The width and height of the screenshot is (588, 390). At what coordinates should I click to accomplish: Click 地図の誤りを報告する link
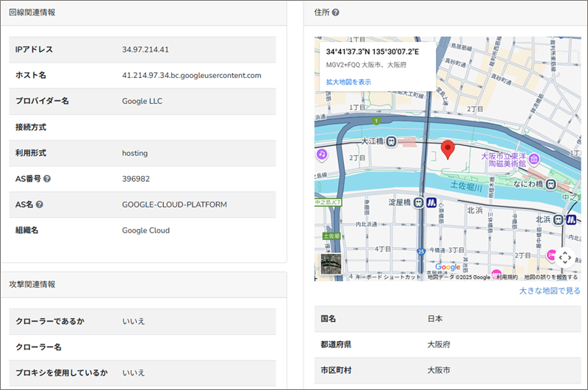click(x=551, y=277)
